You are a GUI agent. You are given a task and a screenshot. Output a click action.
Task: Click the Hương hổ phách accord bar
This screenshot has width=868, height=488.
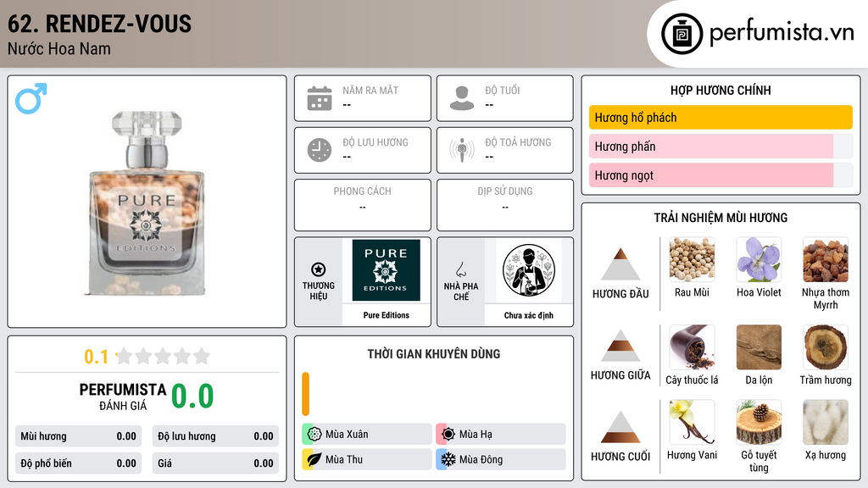(x=721, y=117)
